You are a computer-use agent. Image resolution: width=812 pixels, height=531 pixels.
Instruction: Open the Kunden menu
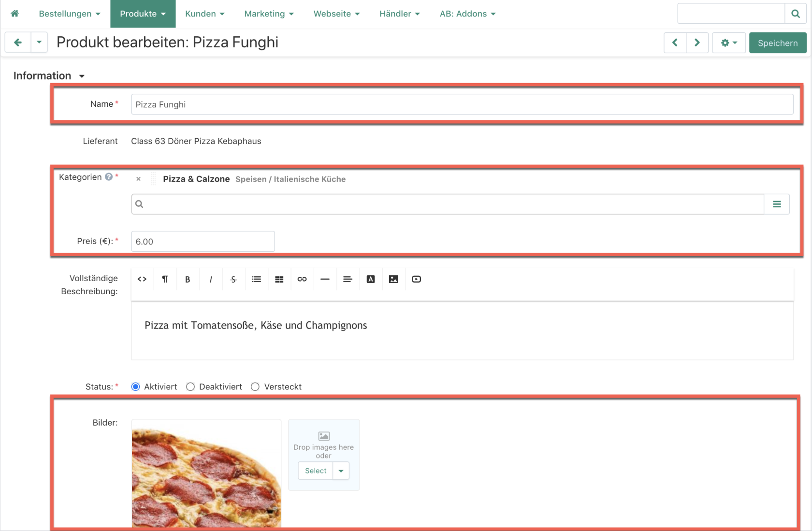(x=205, y=14)
